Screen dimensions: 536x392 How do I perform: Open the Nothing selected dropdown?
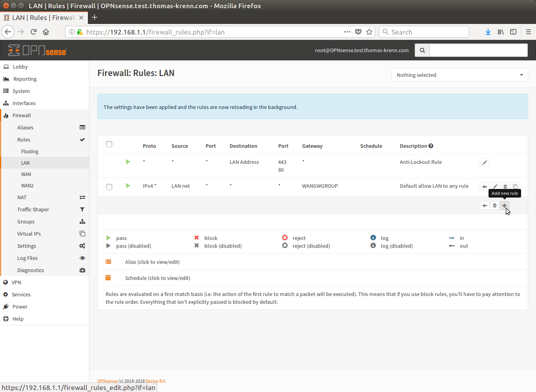[x=459, y=75]
